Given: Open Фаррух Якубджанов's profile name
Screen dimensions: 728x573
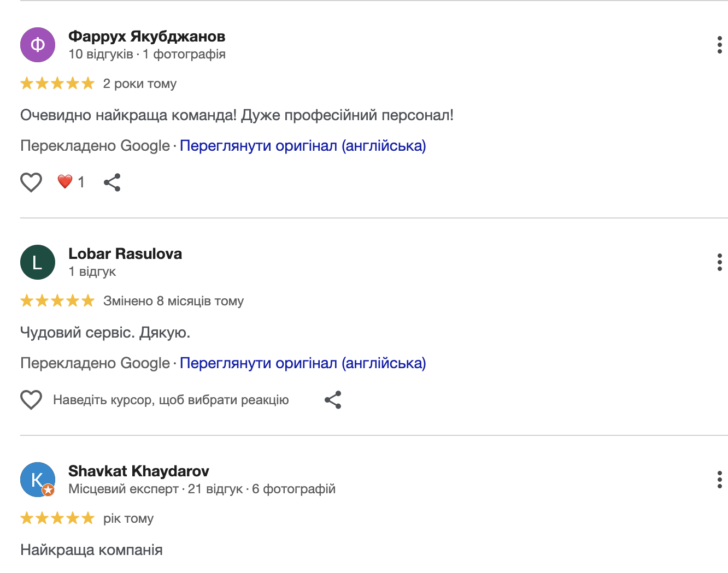Looking at the screenshot, I should tap(146, 37).
